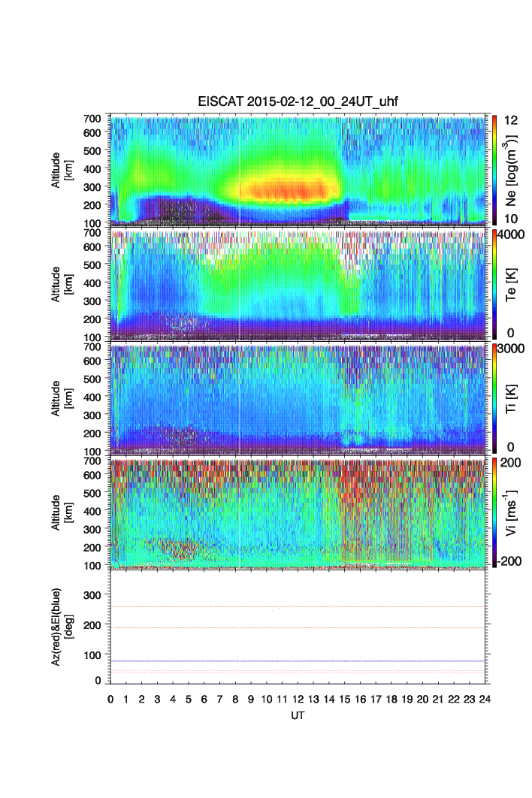Viewport: 532px width, 798px height.
Task: Click UT axis tick label 21
Action: click(x=438, y=700)
